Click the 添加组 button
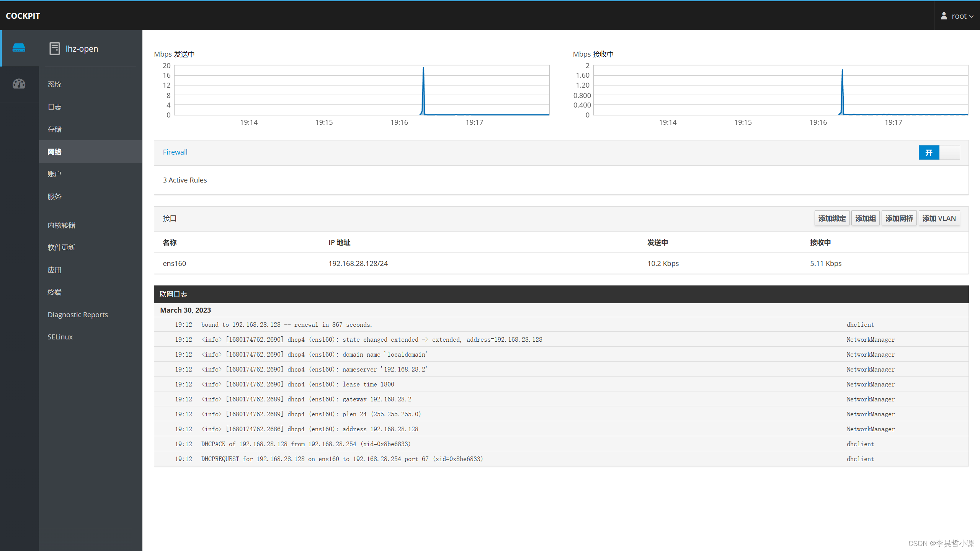The width and height of the screenshot is (980, 551). click(x=865, y=218)
